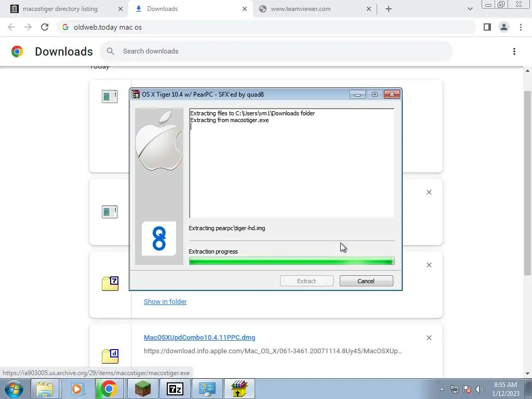Cancel the Tiger extraction
This screenshot has width=532, height=399.
pos(366,281)
